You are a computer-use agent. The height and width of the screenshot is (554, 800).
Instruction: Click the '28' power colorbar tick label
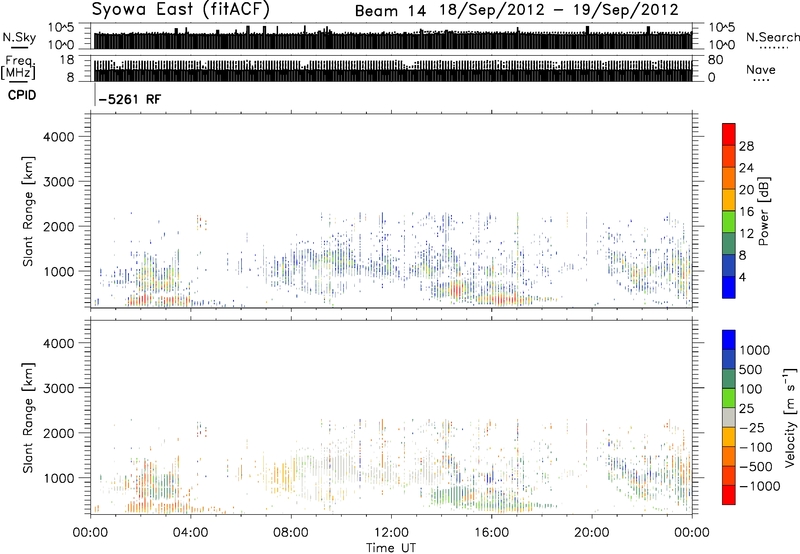(746, 146)
